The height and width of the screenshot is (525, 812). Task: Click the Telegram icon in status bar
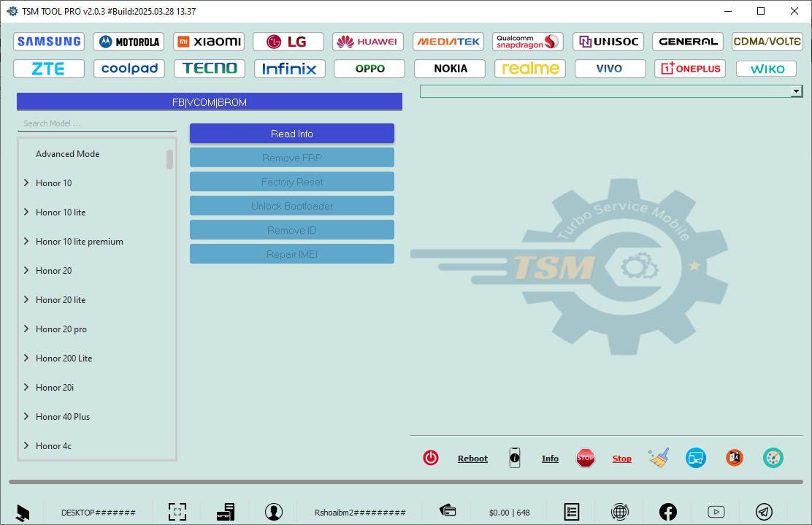(x=765, y=512)
